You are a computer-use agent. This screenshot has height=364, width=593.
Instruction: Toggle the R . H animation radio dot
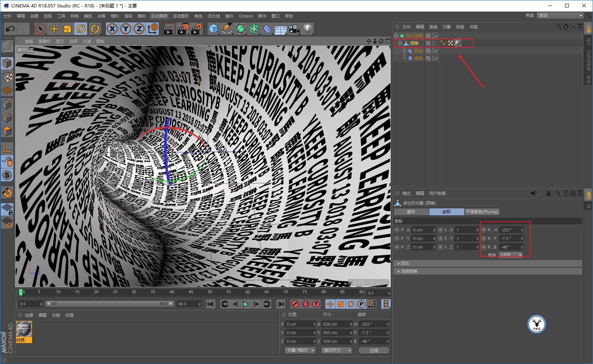click(484, 230)
